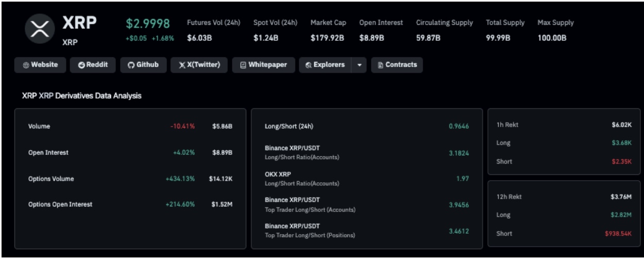Open the Reddit community button
Screen dimensions: 644x259
tap(93, 65)
